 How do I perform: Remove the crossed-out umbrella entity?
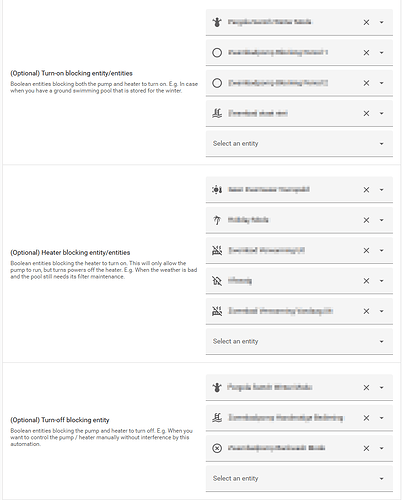(366, 281)
